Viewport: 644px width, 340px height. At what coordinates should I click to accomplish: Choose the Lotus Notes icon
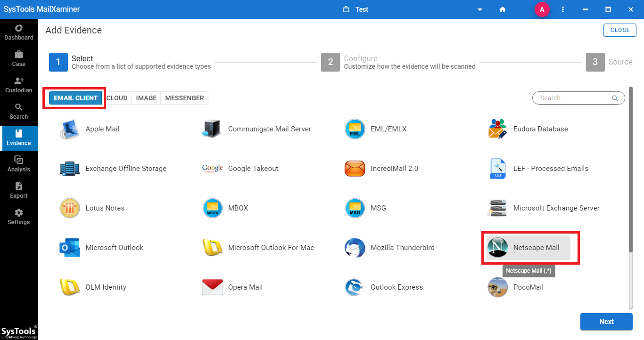(70, 208)
